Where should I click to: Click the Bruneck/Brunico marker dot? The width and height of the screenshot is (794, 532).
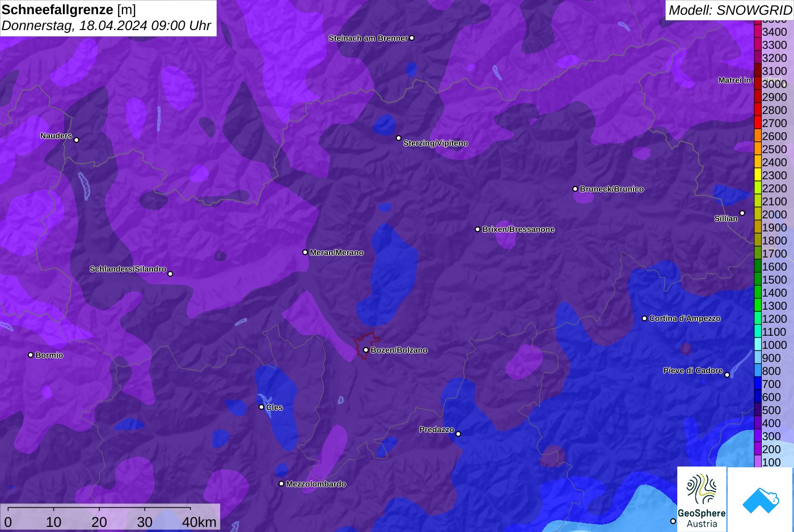click(x=575, y=189)
